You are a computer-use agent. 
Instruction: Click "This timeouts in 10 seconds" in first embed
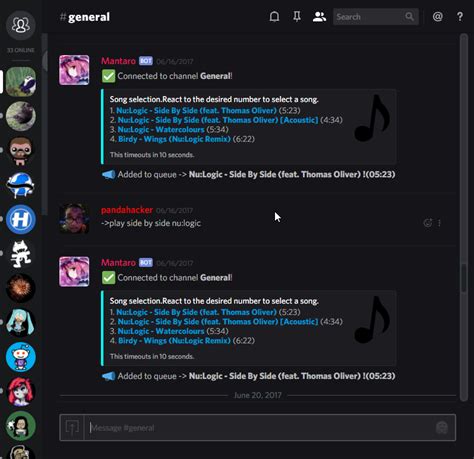pyautogui.click(x=152, y=155)
